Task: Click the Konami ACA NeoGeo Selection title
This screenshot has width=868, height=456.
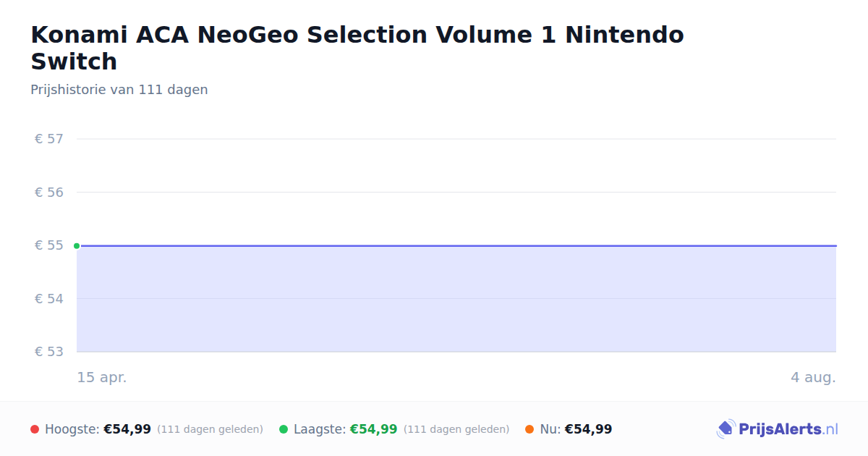Action: pyautogui.click(x=357, y=48)
